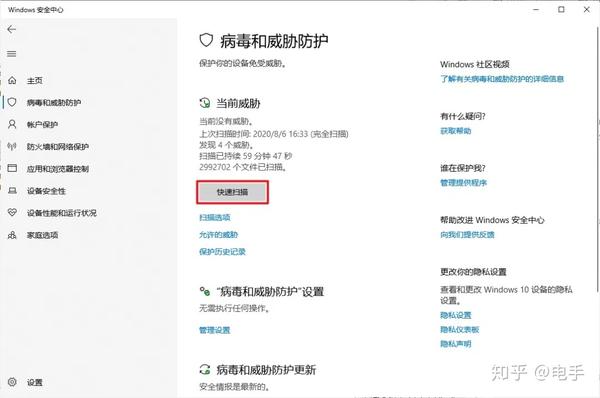Screen dimensions: 600x398
Task: Click the family icon for 家庭选项
Action: point(12,235)
